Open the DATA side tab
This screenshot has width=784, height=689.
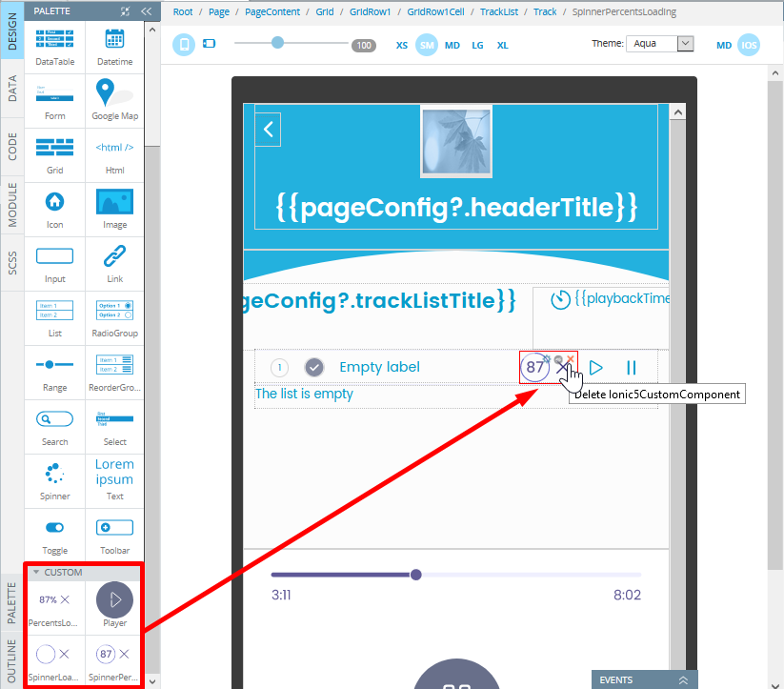click(x=12, y=89)
